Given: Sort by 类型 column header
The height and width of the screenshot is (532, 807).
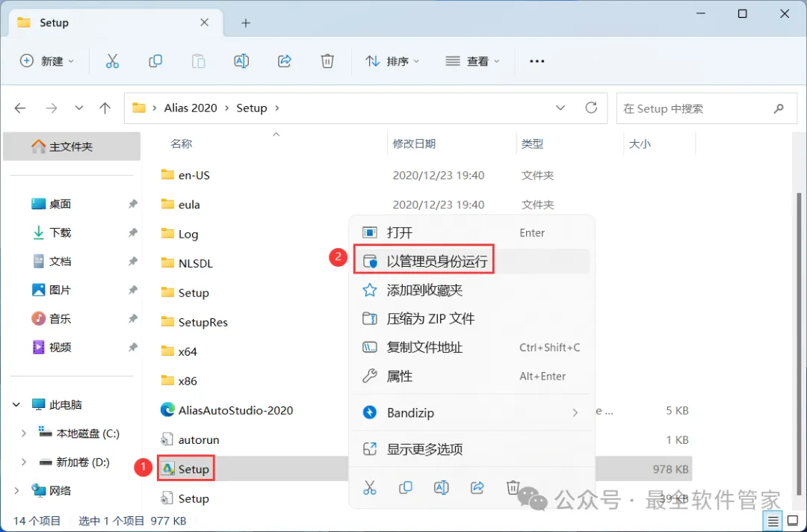Looking at the screenshot, I should tap(532, 144).
